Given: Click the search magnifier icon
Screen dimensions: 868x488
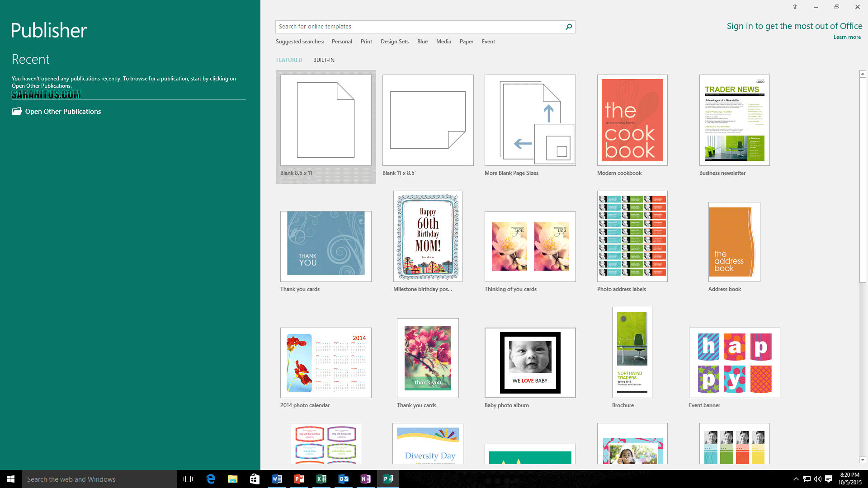Looking at the screenshot, I should [569, 27].
